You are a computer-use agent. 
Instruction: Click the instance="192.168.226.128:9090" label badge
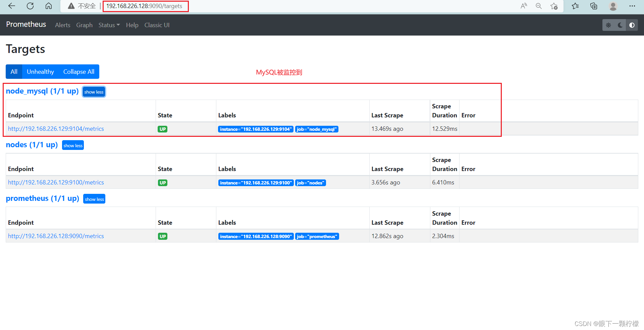point(256,236)
